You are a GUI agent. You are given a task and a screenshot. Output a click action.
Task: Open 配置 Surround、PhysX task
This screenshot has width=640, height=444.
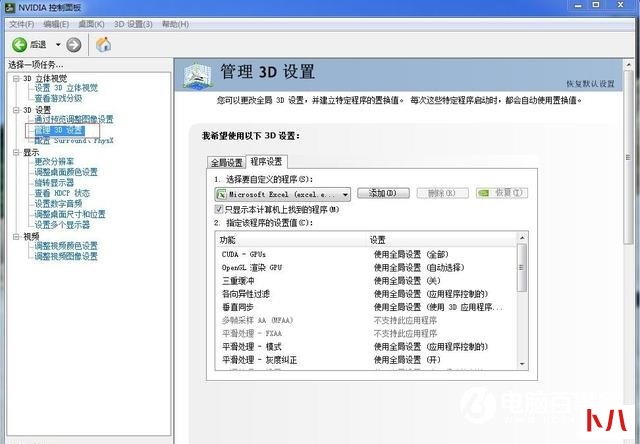click(x=74, y=140)
